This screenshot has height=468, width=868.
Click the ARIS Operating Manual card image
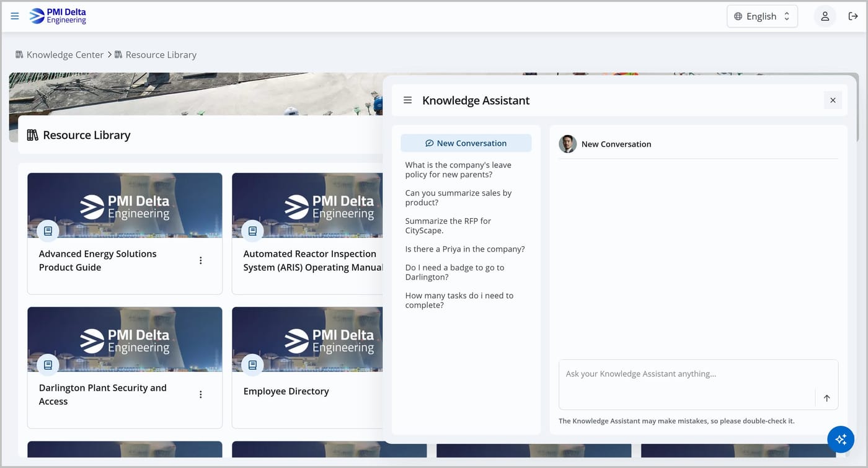pyautogui.click(x=308, y=205)
